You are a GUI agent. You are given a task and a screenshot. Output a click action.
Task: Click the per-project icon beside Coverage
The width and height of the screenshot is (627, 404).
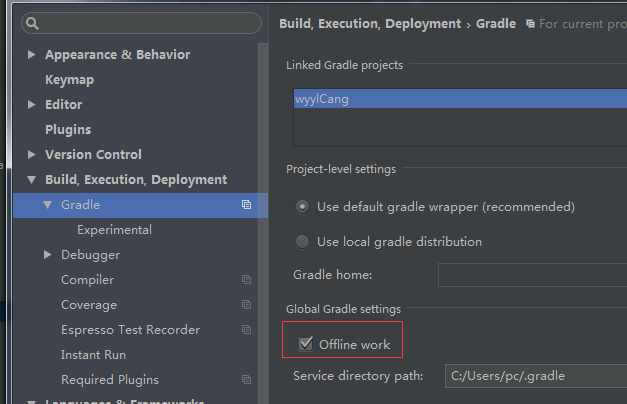point(246,305)
